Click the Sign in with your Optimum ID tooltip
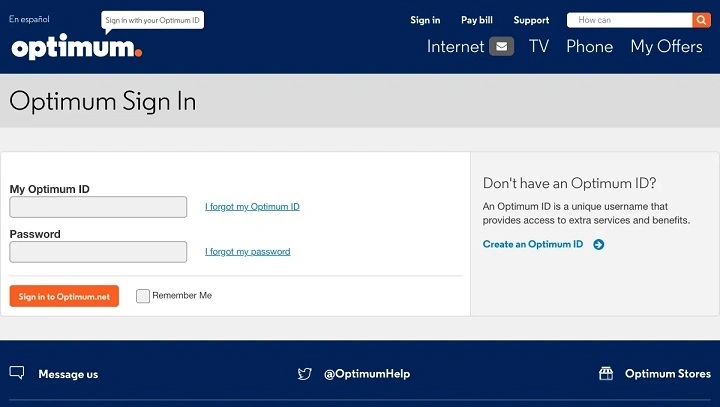Screen dimensions: 720x407 click(152, 20)
